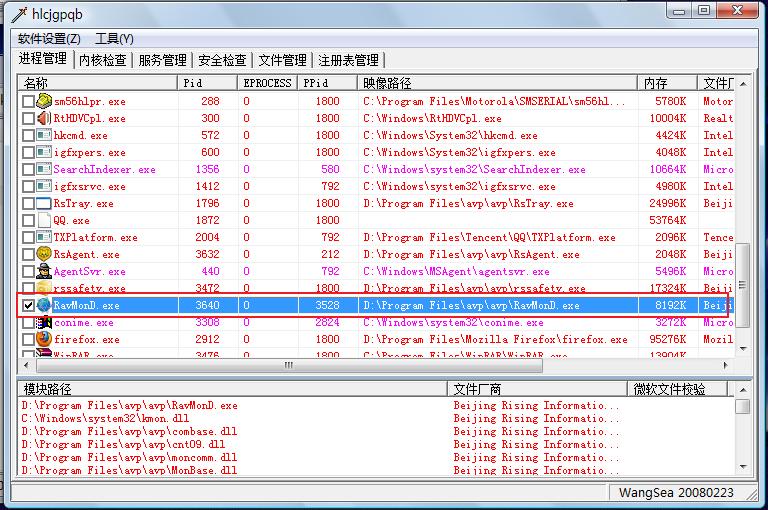Tick the SearchIndexer.exe checkbox
This screenshot has height=510, width=768.
point(28,170)
